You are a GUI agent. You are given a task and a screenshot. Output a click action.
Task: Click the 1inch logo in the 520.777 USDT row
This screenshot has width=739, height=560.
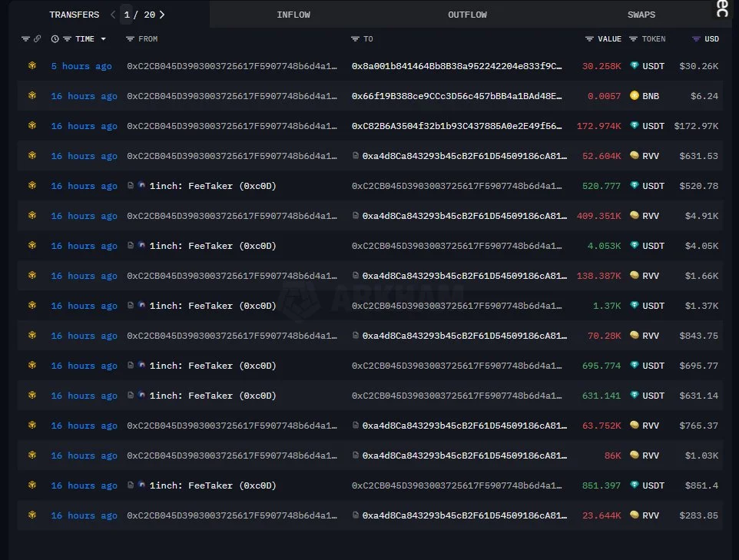tap(141, 186)
